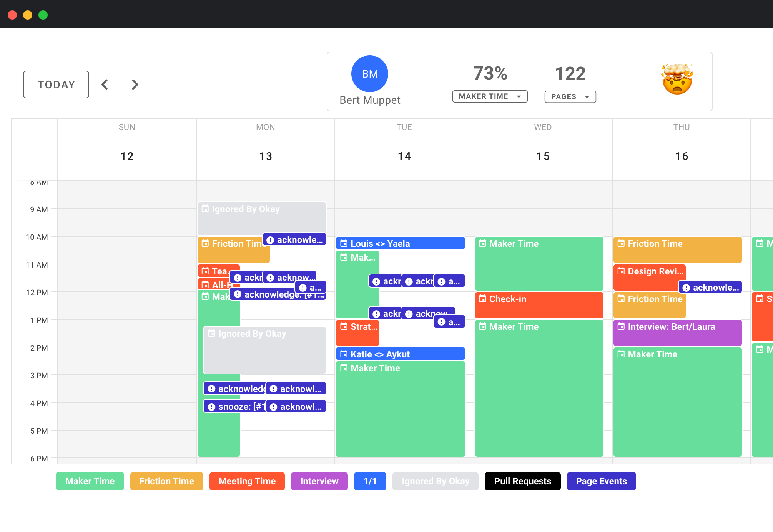The image size is (773, 532).
Task: Click the purple Interview legend swatch
Action: coord(319,481)
